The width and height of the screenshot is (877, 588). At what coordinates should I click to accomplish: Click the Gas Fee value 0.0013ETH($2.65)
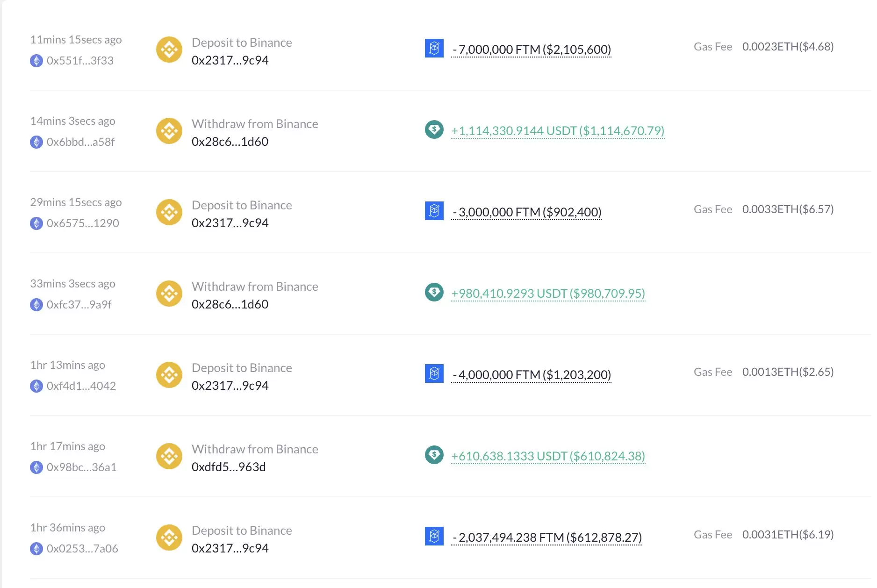coord(788,372)
